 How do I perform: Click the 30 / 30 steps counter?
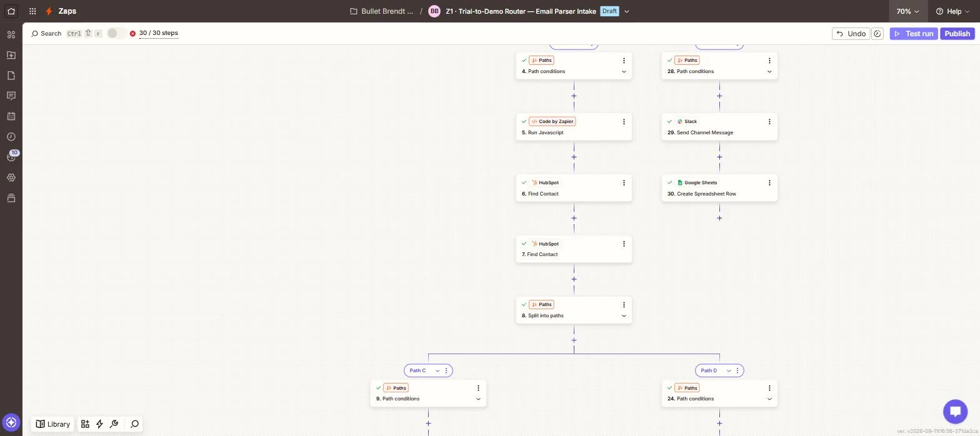(159, 33)
